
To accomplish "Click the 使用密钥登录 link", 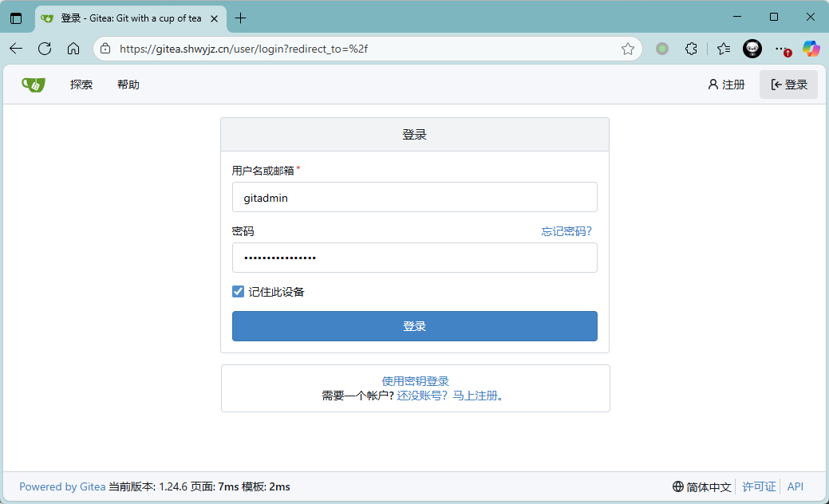I will coord(415,381).
